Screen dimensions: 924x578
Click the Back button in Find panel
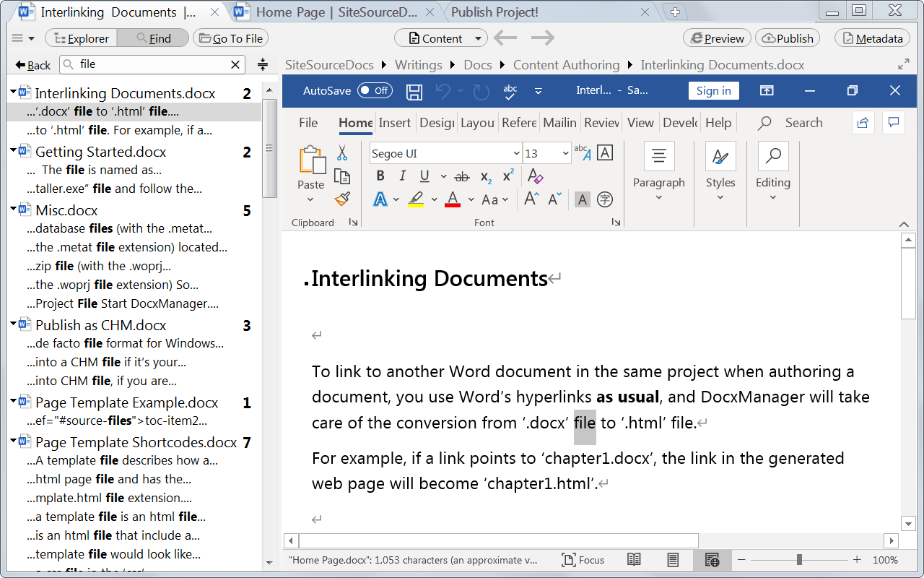[x=33, y=65]
